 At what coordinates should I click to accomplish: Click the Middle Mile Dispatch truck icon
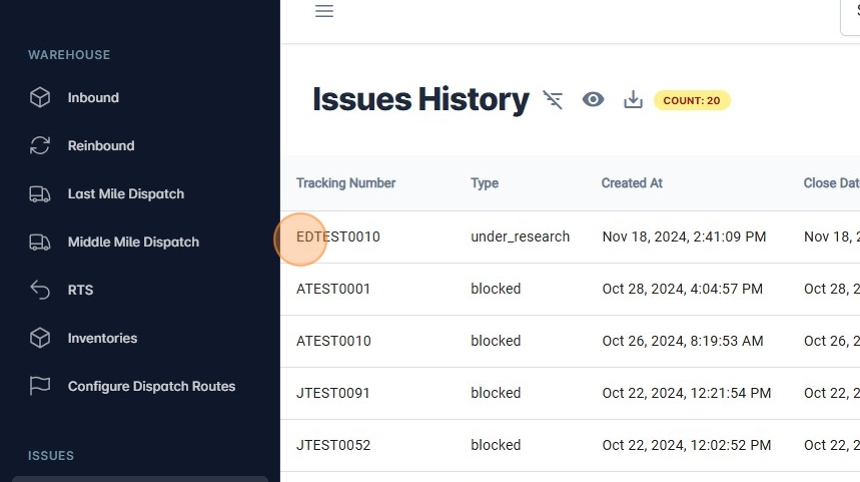tap(40, 242)
